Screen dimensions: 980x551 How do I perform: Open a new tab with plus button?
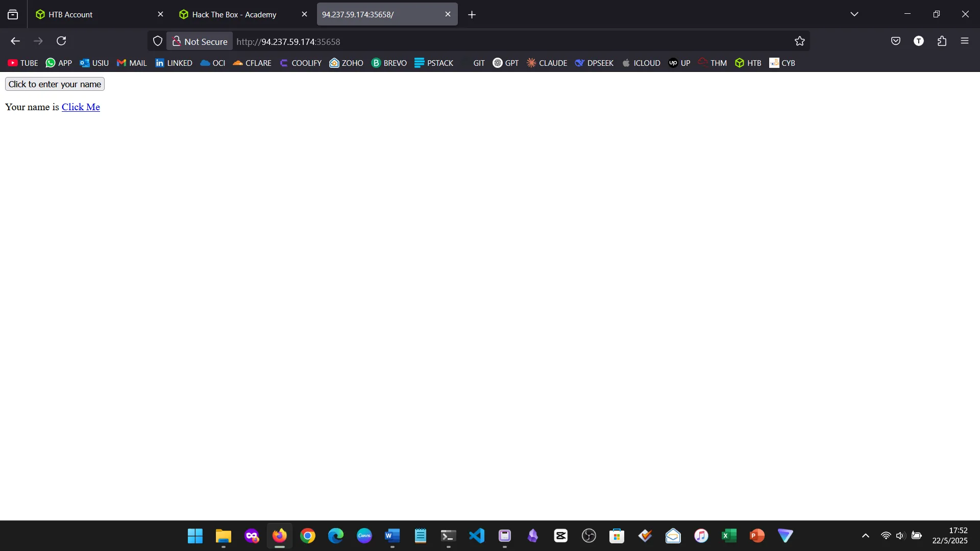(472, 15)
